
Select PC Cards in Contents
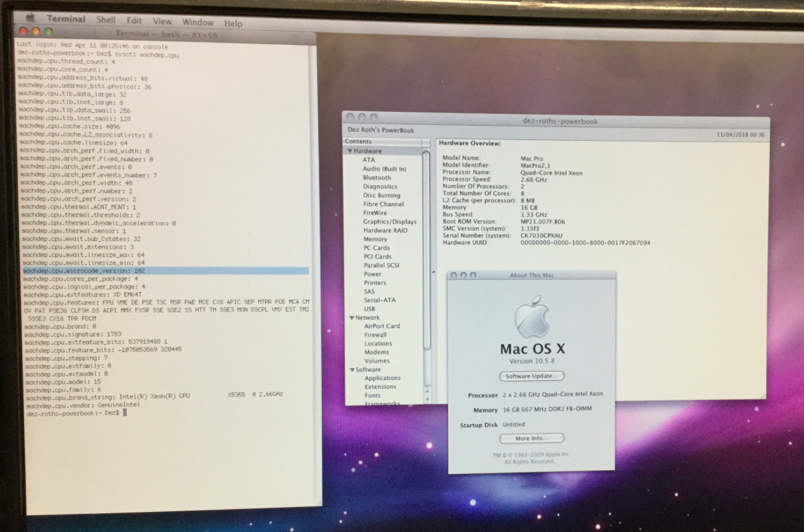377,248
